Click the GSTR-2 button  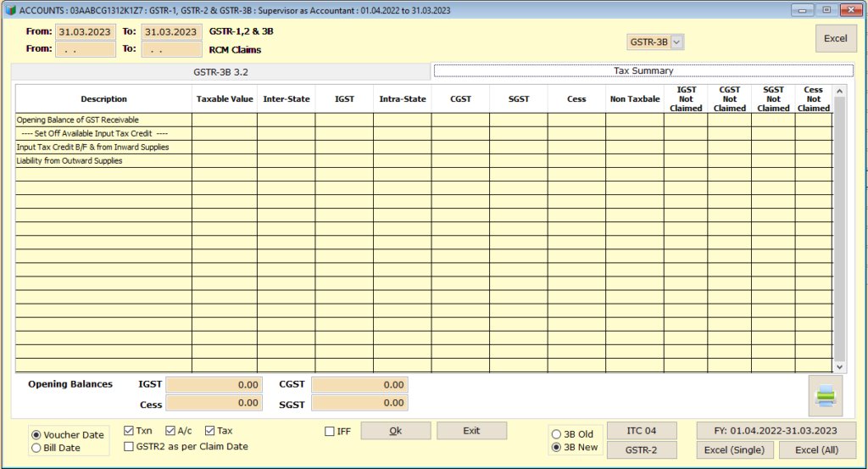click(x=642, y=450)
